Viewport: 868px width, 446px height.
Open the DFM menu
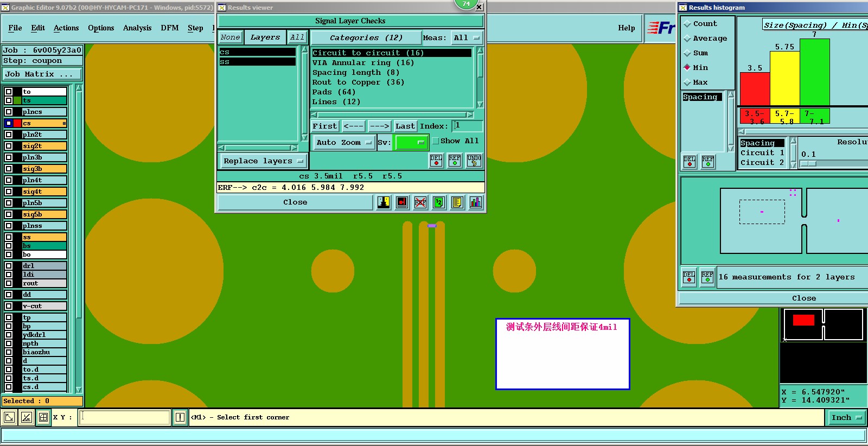170,28
